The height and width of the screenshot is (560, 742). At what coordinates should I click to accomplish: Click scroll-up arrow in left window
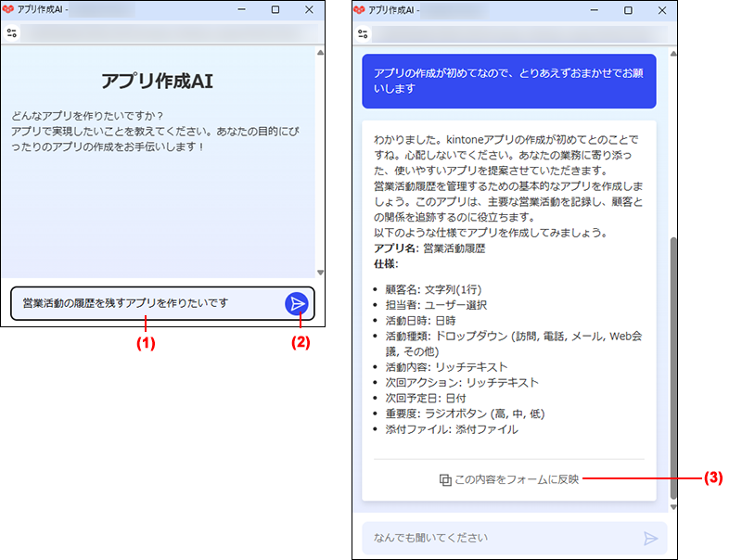point(320,53)
